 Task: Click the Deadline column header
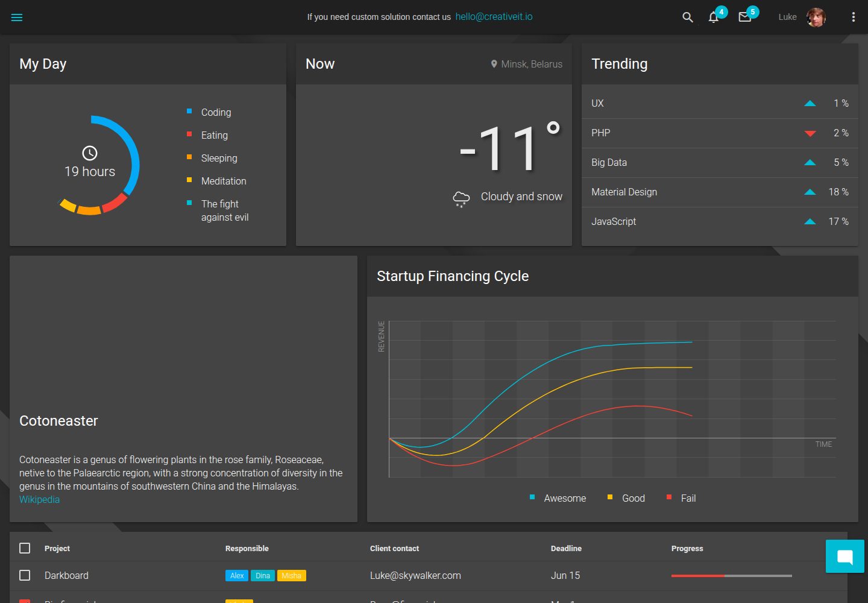pos(566,548)
